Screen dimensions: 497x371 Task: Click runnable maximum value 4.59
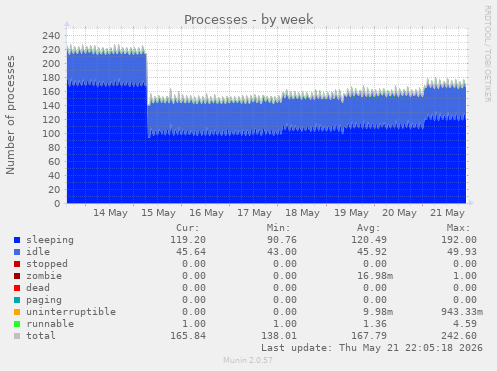465,324
